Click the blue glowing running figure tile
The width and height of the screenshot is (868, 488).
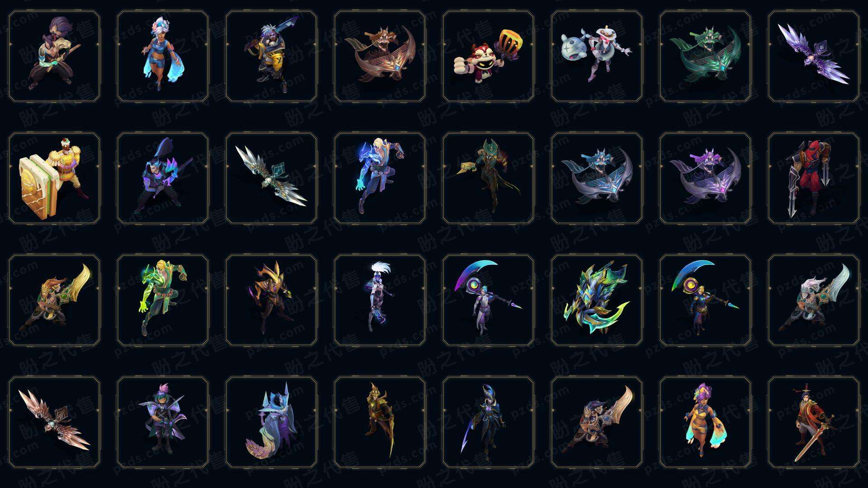[x=380, y=178]
